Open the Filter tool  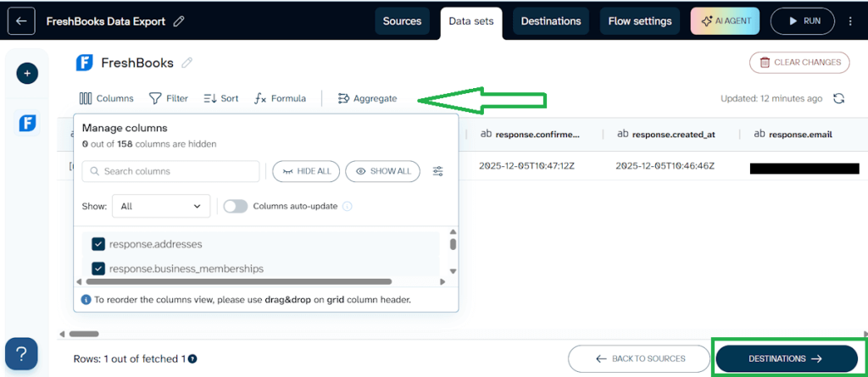click(169, 98)
